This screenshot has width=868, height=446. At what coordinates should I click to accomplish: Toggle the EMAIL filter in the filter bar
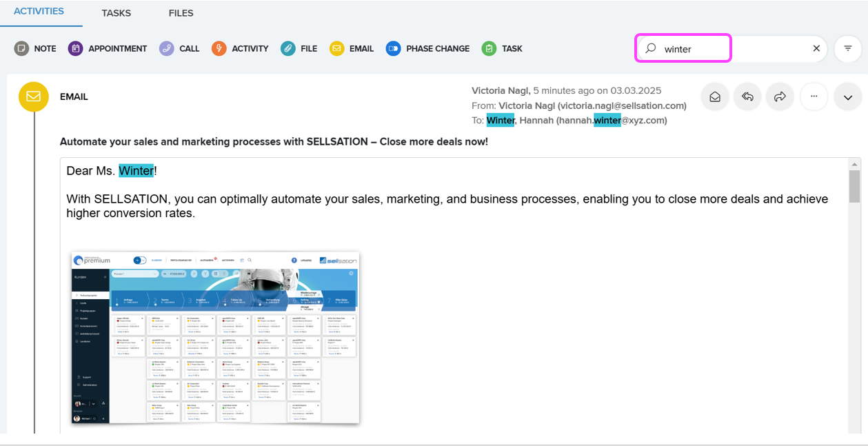(352, 48)
